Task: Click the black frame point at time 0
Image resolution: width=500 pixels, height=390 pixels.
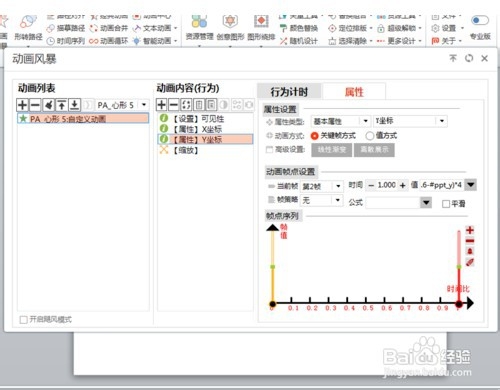Action: click(x=272, y=304)
